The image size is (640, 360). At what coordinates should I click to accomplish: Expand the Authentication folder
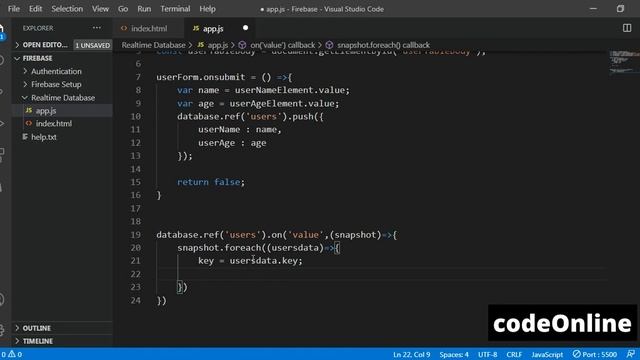click(56, 71)
